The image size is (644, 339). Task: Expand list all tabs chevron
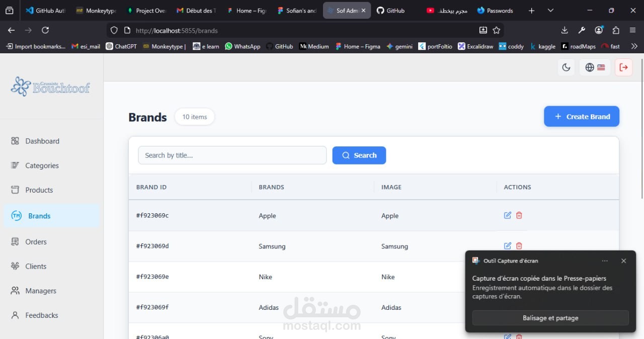pyautogui.click(x=550, y=11)
